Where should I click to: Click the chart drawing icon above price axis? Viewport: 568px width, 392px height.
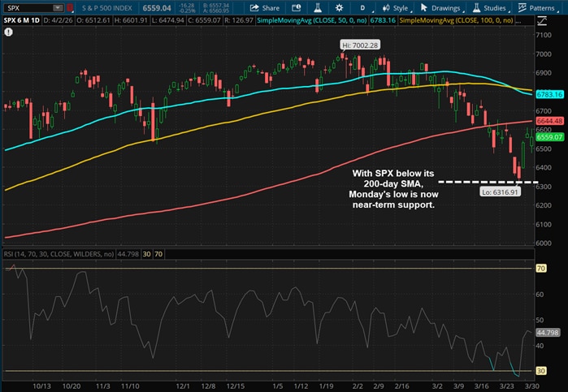tap(542, 21)
